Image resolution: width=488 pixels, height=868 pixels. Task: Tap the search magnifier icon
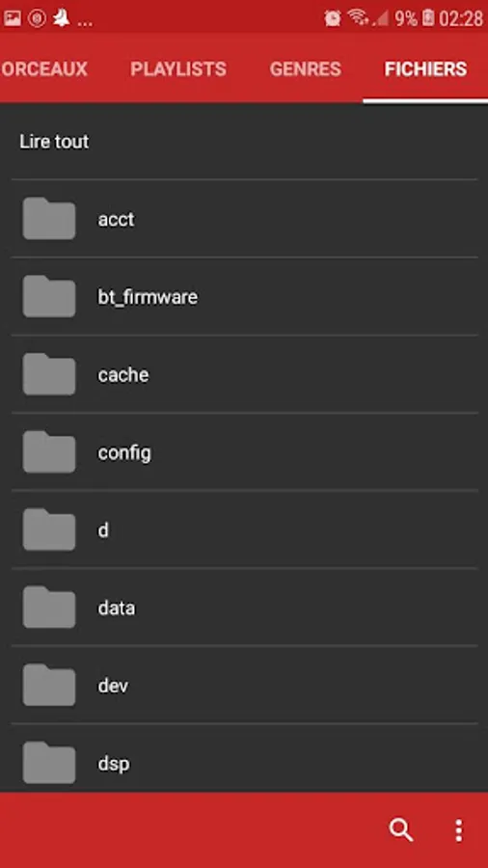[x=401, y=829]
